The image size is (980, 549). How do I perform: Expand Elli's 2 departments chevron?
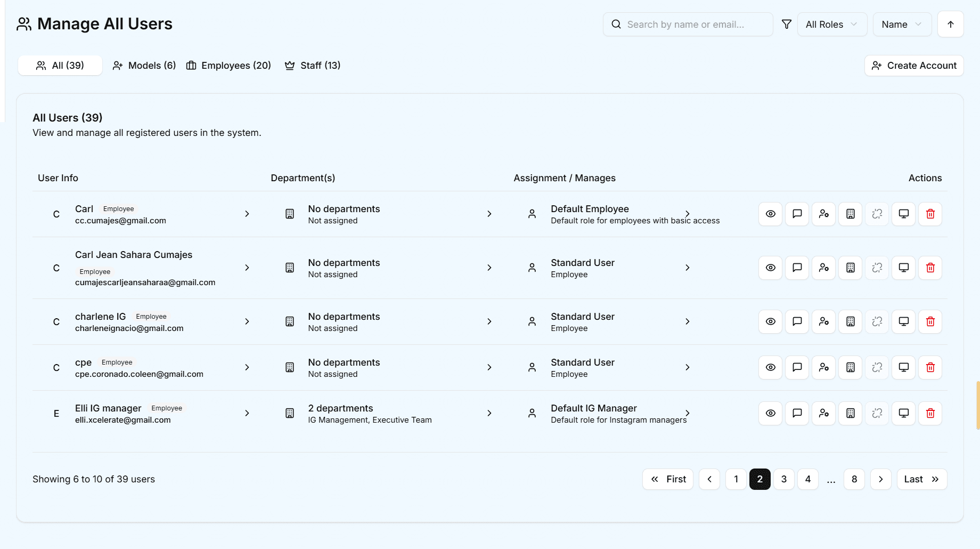click(489, 413)
